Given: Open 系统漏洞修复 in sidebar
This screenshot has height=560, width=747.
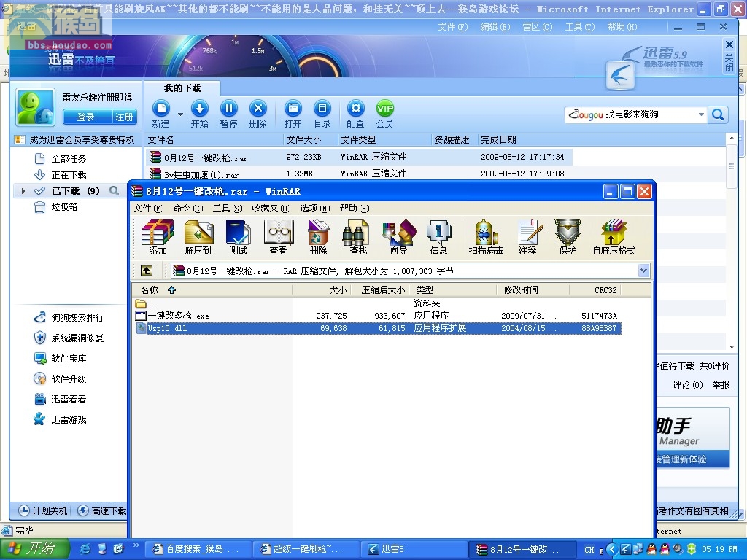Looking at the screenshot, I should tap(69, 338).
